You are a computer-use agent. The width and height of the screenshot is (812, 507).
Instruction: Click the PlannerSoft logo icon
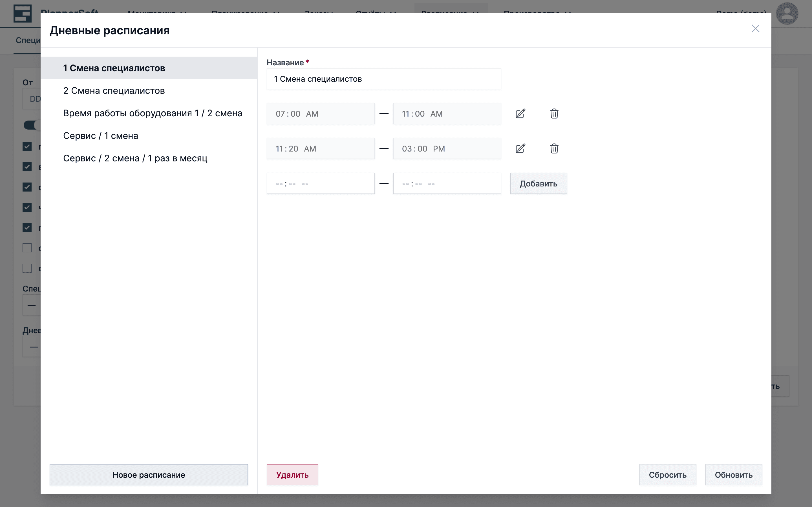tap(23, 14)
